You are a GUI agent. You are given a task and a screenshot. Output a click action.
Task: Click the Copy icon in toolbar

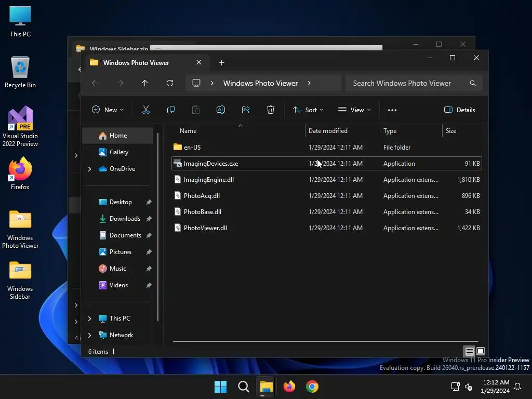tap(170, 110)
